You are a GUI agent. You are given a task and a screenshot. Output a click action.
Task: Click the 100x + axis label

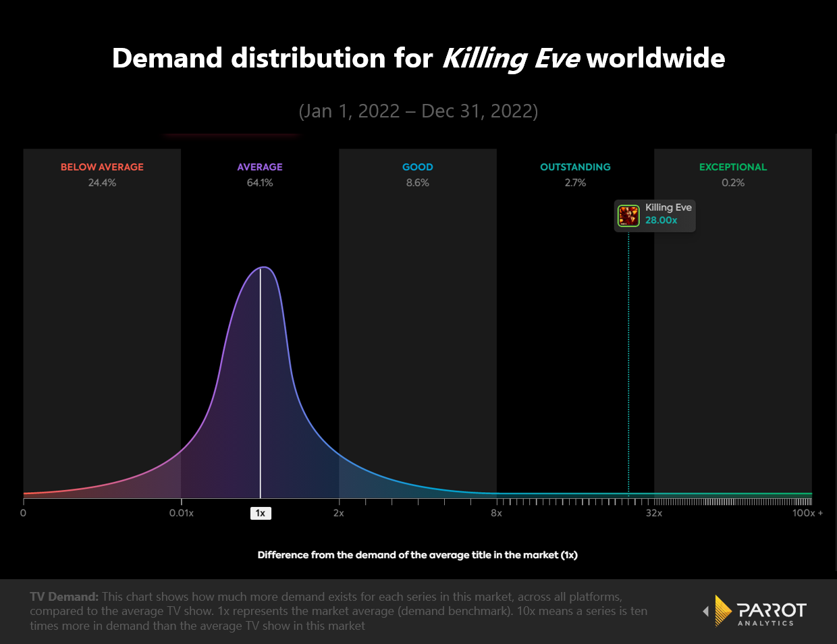(x=807, y=513)
